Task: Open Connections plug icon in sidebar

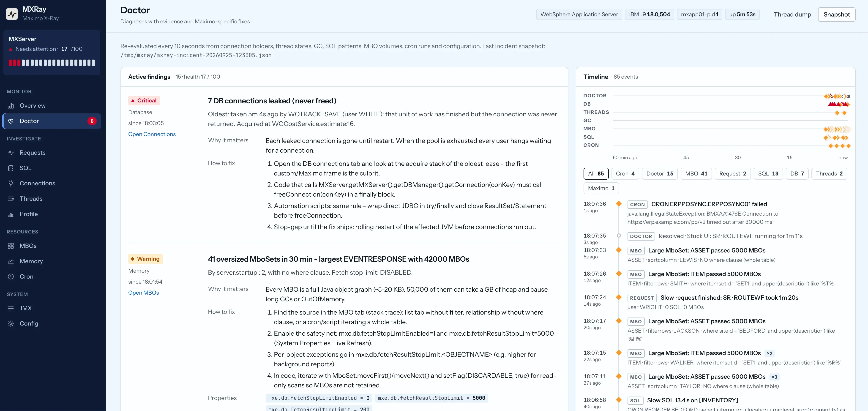Action: pos(11,184)
